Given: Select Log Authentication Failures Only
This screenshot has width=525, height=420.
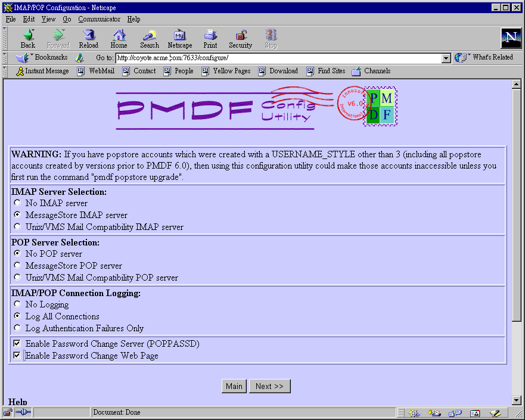Looking at the screenshot, I should 17,328.
